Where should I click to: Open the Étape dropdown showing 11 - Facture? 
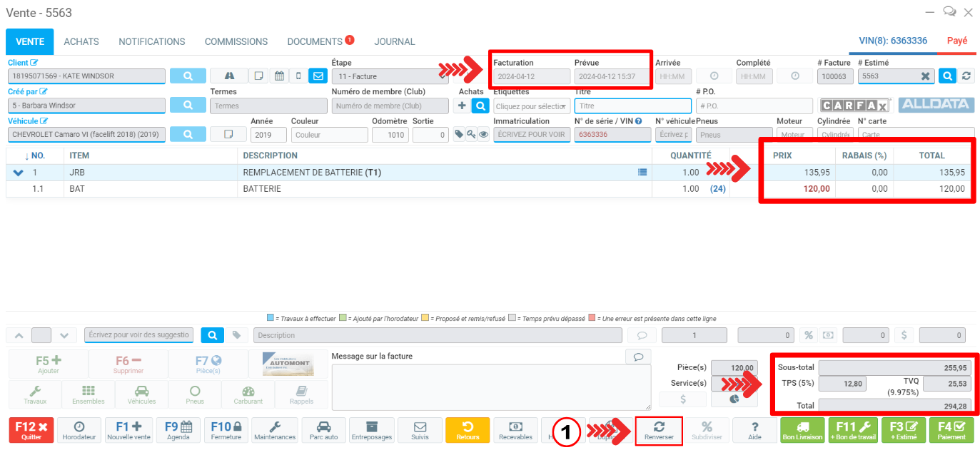click(x=390, y=76)
